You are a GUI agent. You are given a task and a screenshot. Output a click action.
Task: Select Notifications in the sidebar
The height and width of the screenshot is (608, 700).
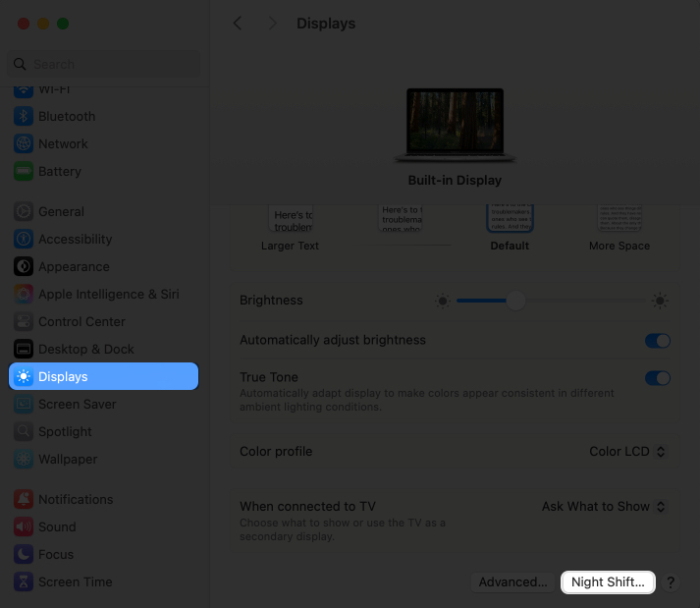103,499
